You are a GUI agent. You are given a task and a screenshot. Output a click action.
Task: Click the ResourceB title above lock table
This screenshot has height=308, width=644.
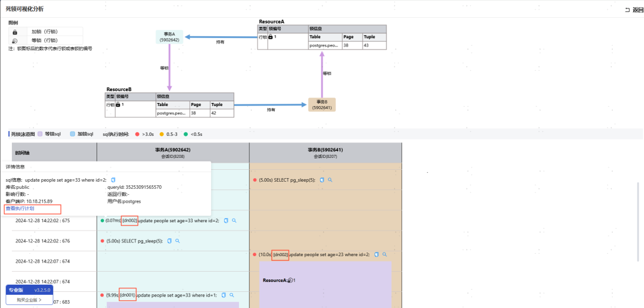click(119, 89)
